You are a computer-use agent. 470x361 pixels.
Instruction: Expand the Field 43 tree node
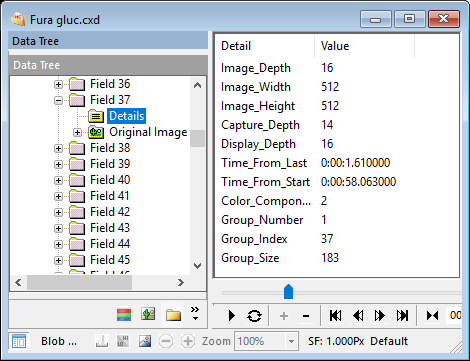[x=58, y=228]
